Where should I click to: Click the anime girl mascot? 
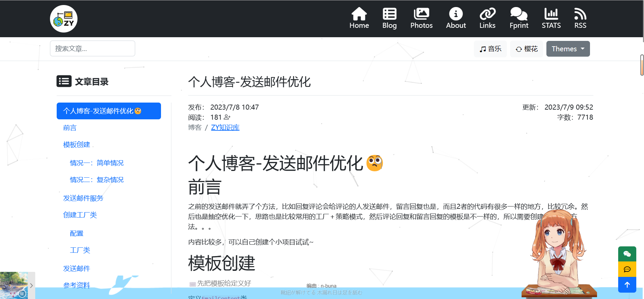click(558, 254)
